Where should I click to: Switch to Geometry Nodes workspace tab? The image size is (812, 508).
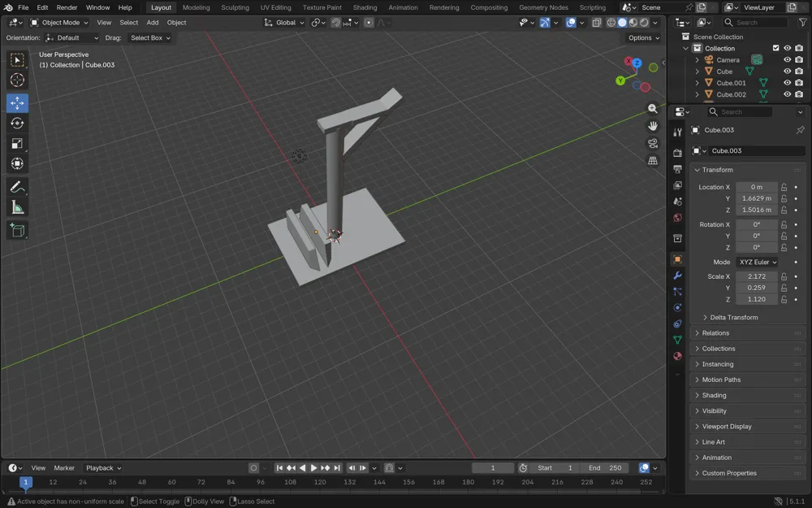[x=543, y=7]
